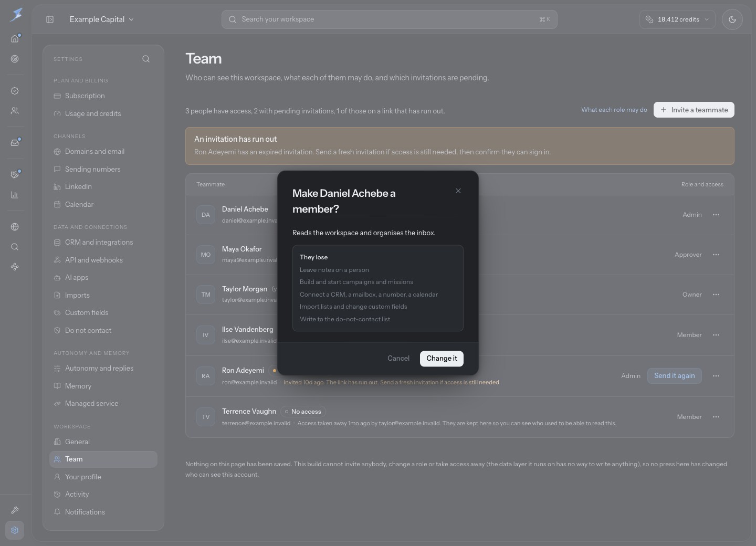The width and height of the screenshot is (756, 546).
Task: Close the Make Daniel Achebe a member dialog
Action: [458, 191]
